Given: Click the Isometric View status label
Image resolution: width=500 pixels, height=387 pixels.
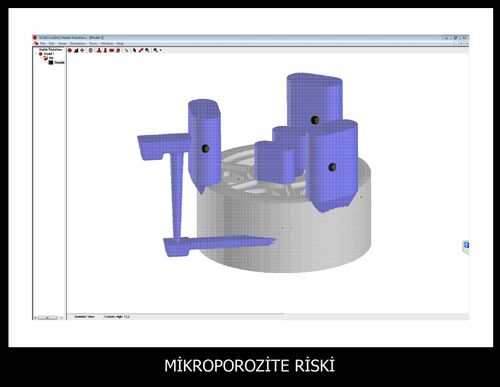Looking at the screenshot, I should 84,317.
